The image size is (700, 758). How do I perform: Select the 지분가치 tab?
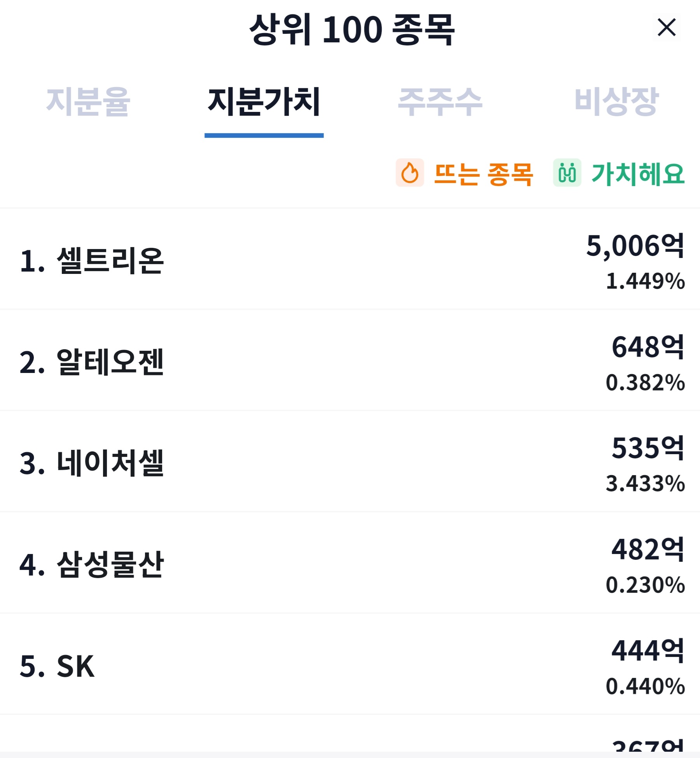(264, 102)
